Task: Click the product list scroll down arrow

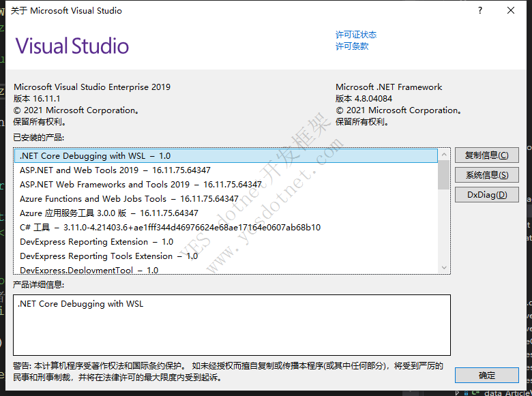Action: [x=444, y=267]
